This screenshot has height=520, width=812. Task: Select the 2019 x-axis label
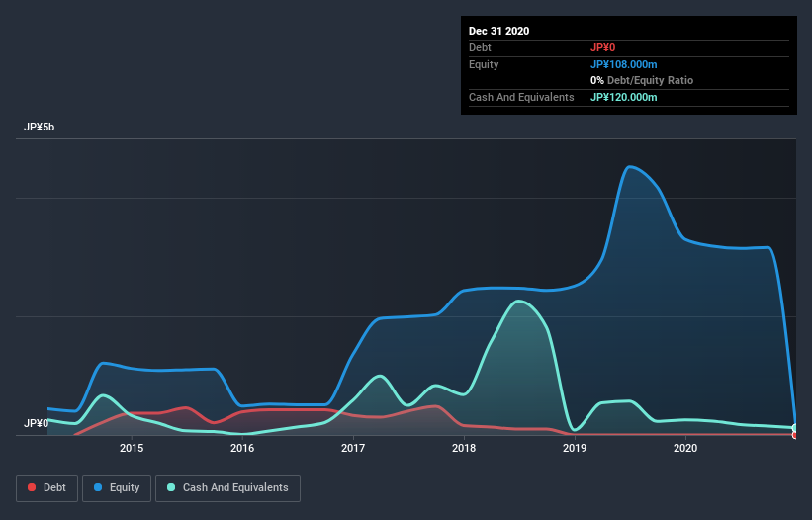point(575,448)
